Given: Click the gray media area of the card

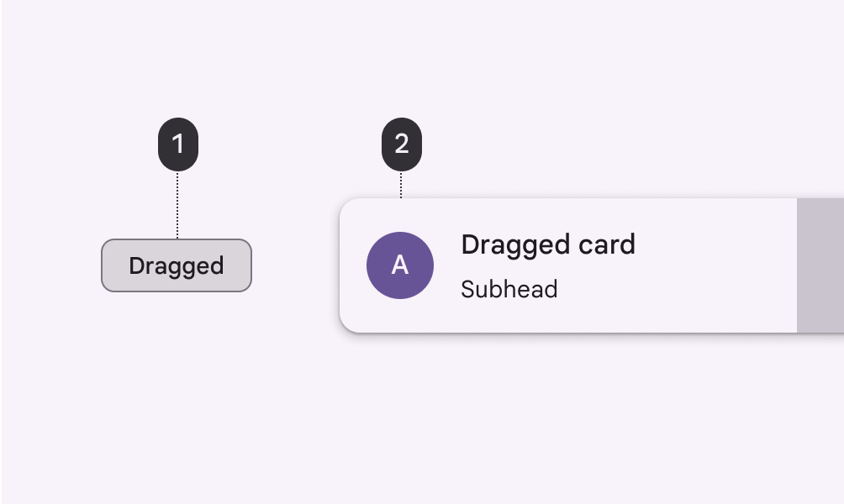Looking at the screenshot, I should coord(820,265).
